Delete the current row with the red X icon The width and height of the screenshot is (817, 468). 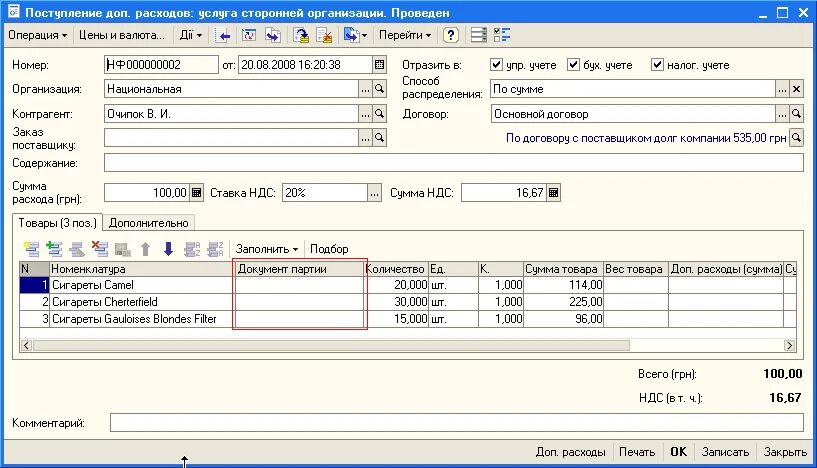pyautogui.click(x=100, y=249)
